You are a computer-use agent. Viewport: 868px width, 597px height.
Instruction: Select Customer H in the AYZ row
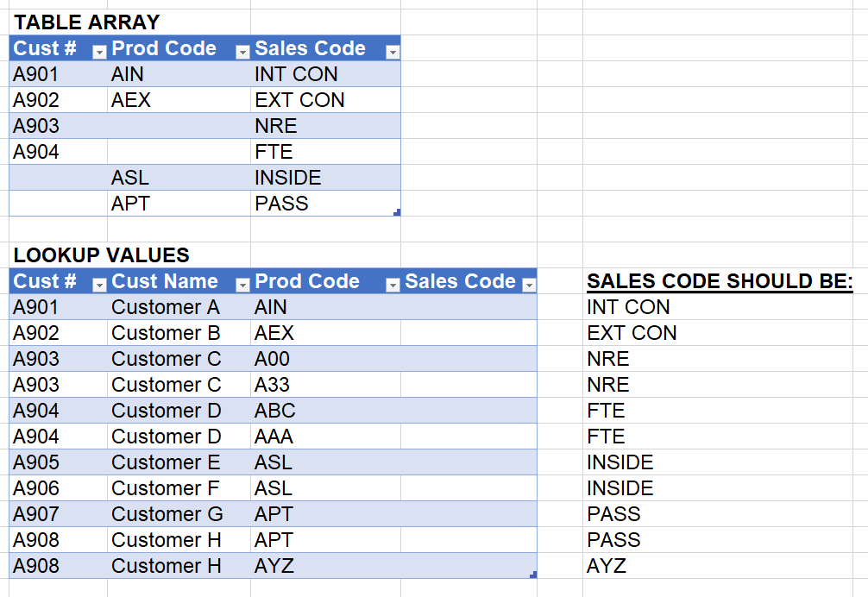click(x=179, y=566)
